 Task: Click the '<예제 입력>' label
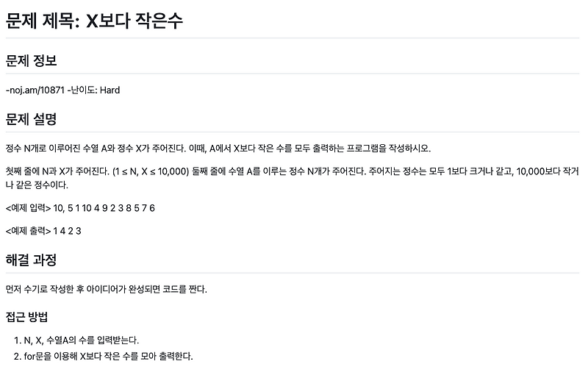click(28, 208)
